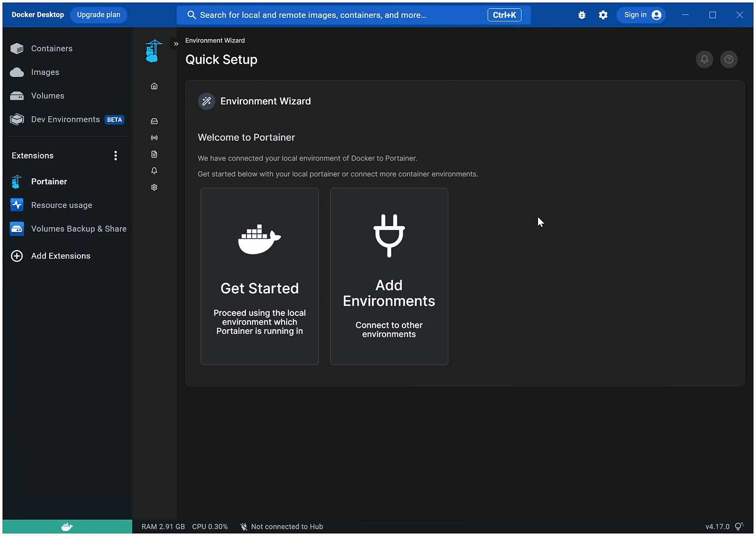
Task: Click the Docker whale icon on Get Started
Action: [x=260, y=239]
